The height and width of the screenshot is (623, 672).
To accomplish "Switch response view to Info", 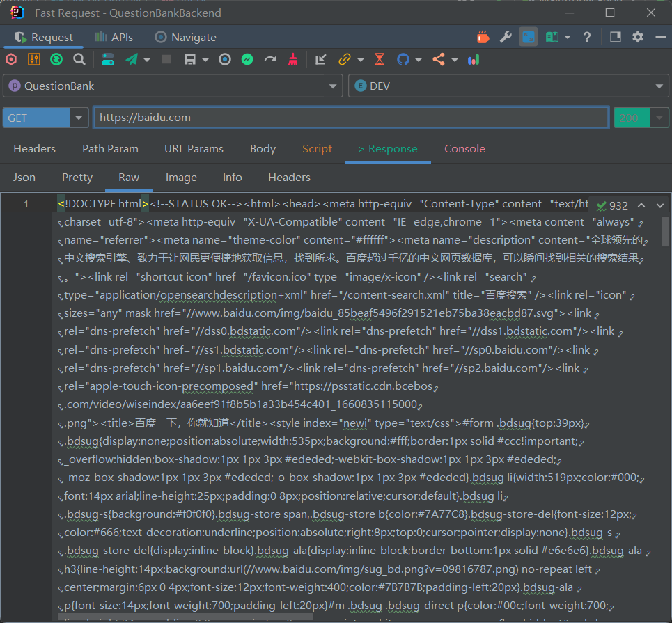I will [233, 178].
